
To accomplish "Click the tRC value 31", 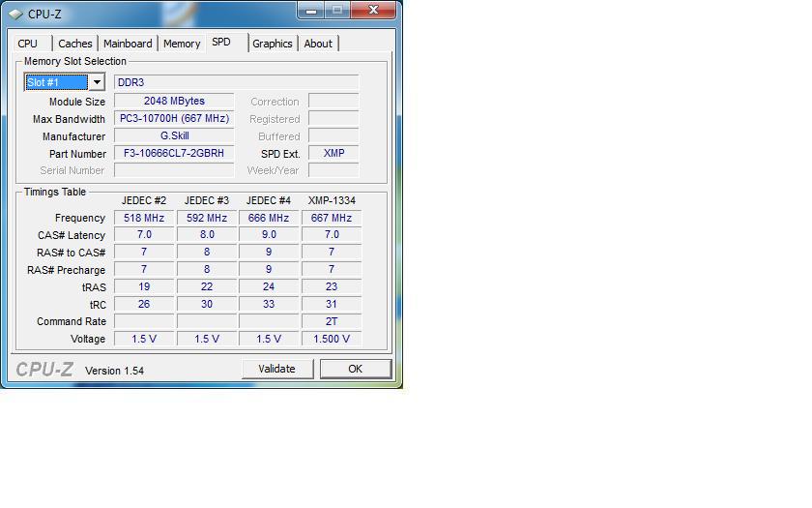I will point(332,304).
